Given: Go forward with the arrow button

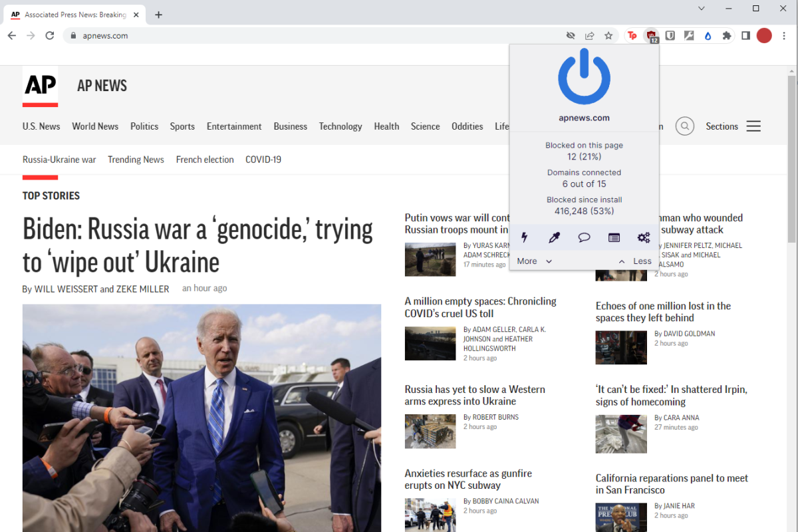Looking at the screenshot, I should pos(31,36).
